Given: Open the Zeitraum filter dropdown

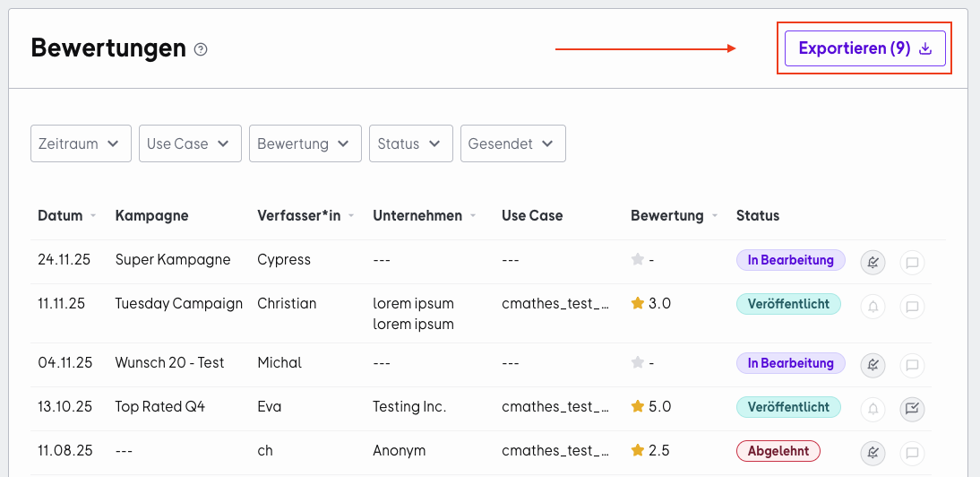Looking at the screenshot, I should point(81,143).
